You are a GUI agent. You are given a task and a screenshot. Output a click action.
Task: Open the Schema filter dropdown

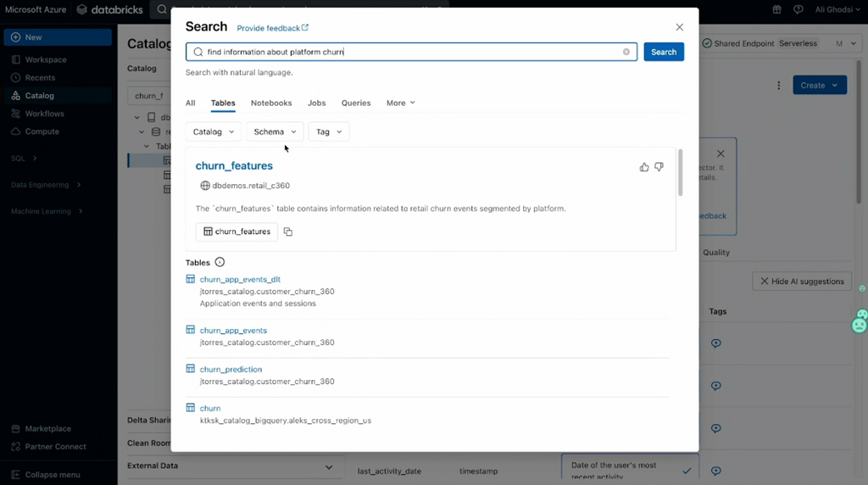pyautogui.click(x=275, y=131)
